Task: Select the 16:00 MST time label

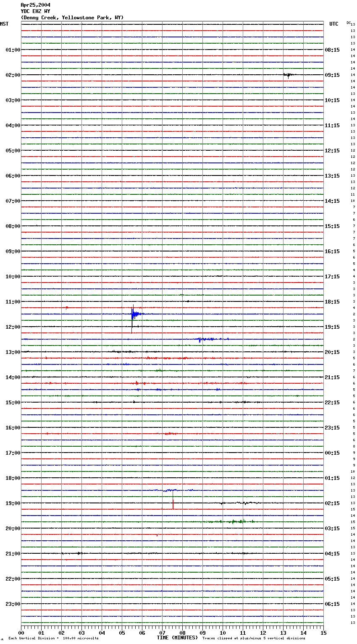Action: [13, 428]
